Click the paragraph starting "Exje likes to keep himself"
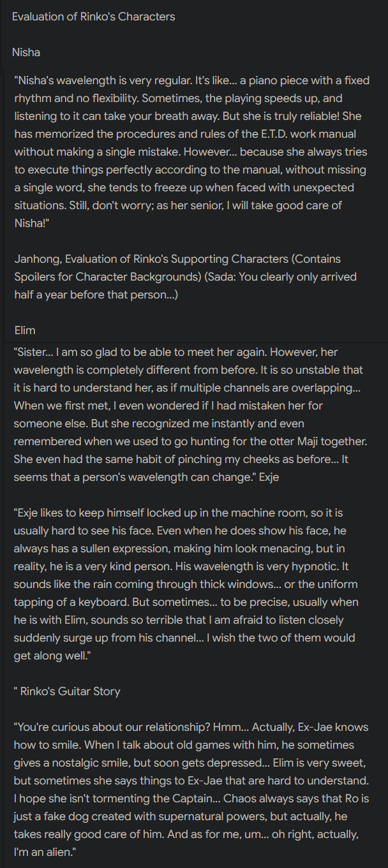 186,584
